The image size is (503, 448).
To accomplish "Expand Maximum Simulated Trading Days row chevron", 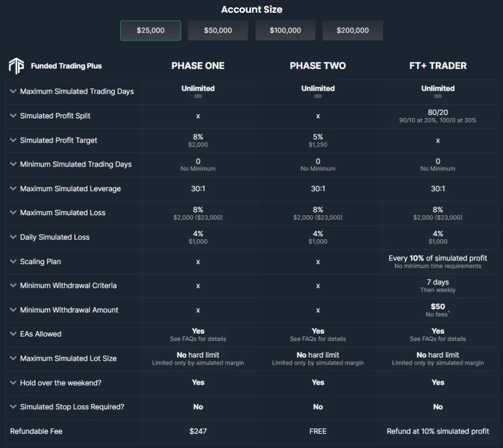I will coord(13,91).
